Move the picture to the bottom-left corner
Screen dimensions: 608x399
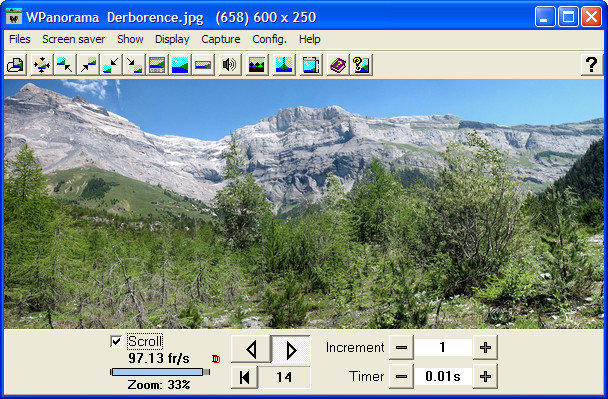[x=111, y=64]
